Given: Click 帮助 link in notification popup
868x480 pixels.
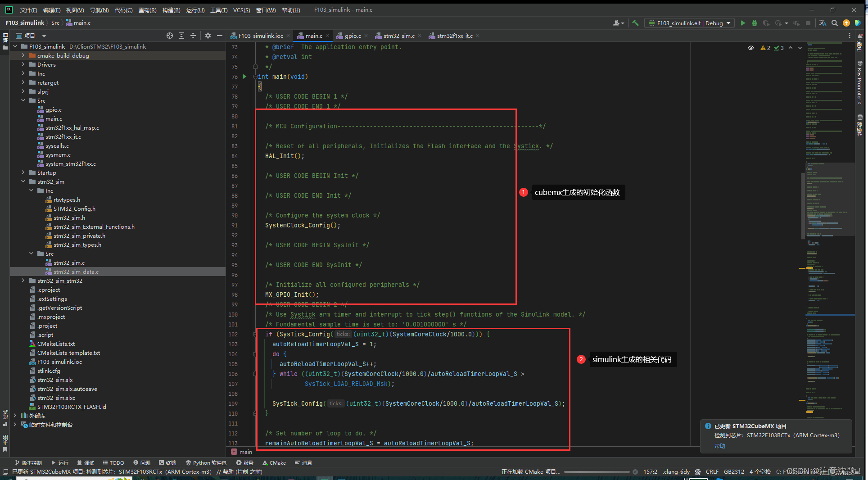Looking at the screenshot, I should pos(719,446).
